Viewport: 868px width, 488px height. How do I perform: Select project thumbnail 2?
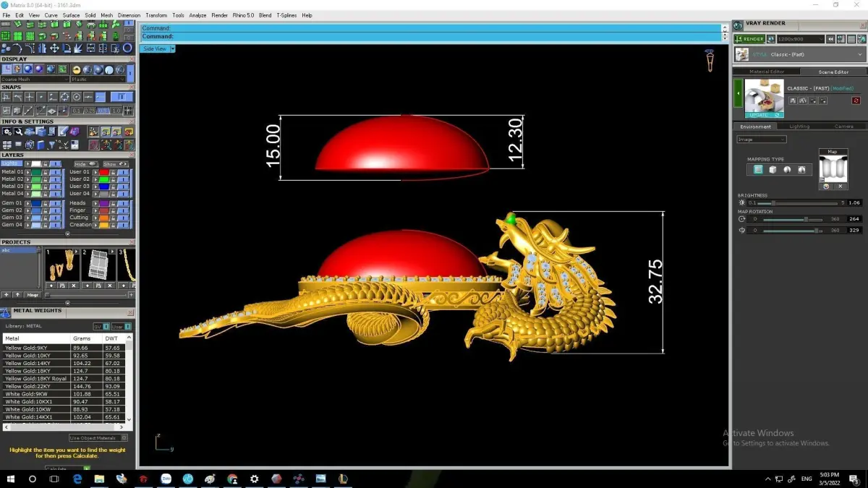coord(98,266)
